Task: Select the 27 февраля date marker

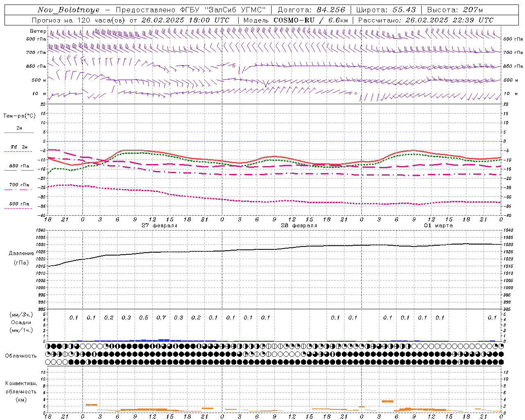Action: coord(160,226)
